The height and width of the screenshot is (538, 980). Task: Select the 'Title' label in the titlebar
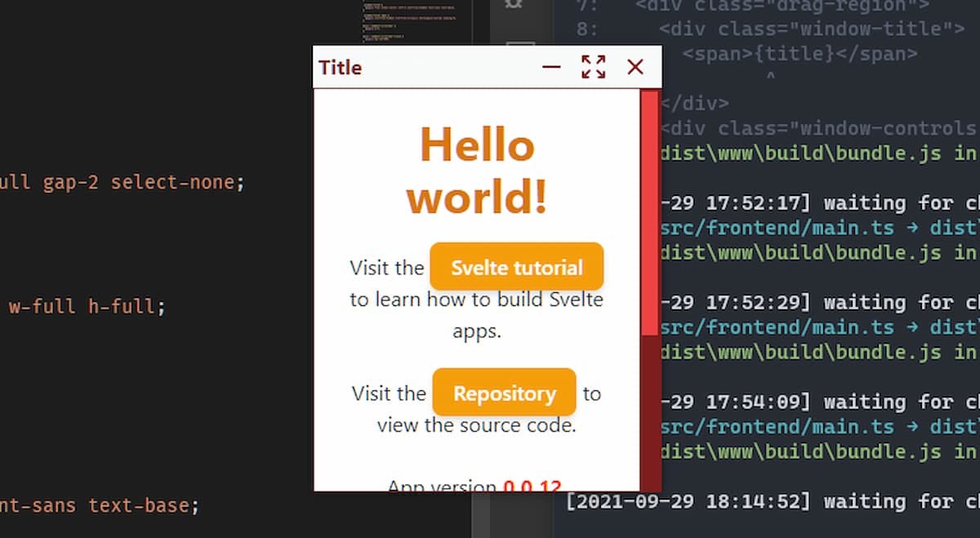pyautogui.click(x=340, y=68)
